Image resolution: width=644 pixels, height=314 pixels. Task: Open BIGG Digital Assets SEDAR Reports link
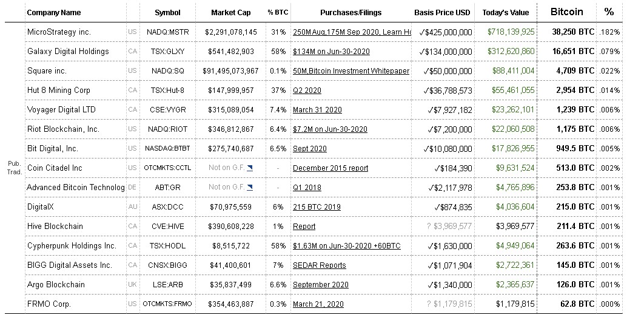pos(319,265)
